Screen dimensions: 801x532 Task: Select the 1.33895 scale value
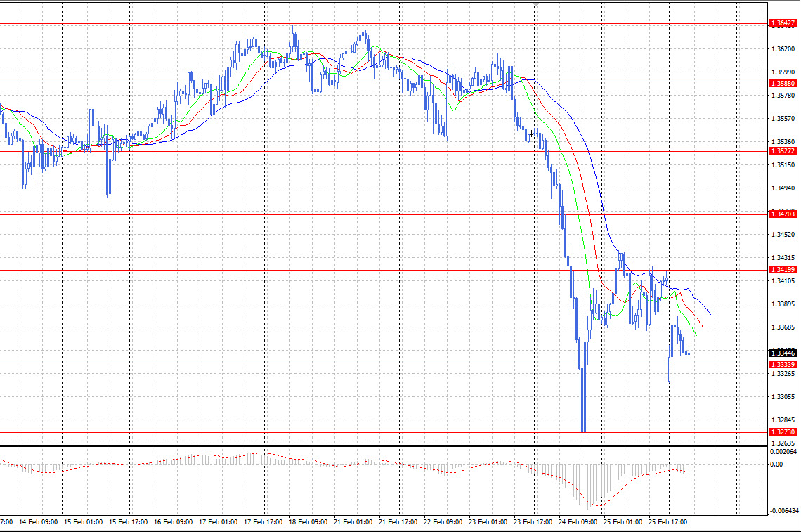point(783,304)
